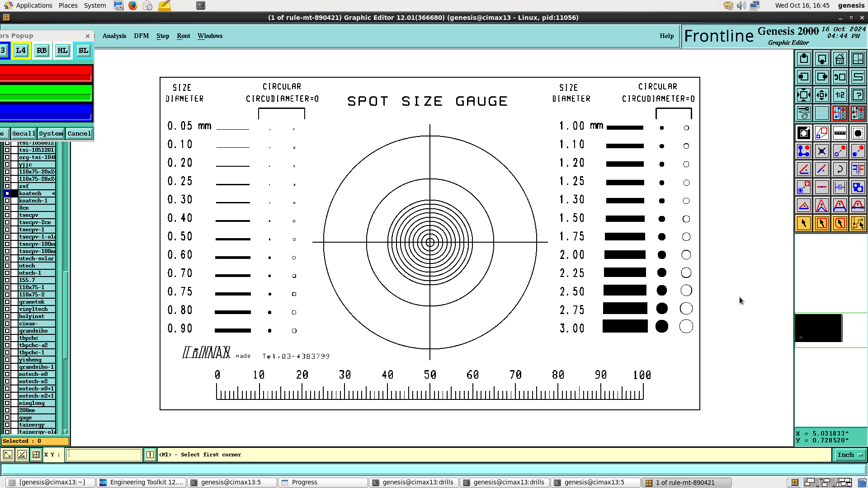This screenshot has height=488, width=868.
Task: Open the Windows menu
Action: [x=210, y=36]
